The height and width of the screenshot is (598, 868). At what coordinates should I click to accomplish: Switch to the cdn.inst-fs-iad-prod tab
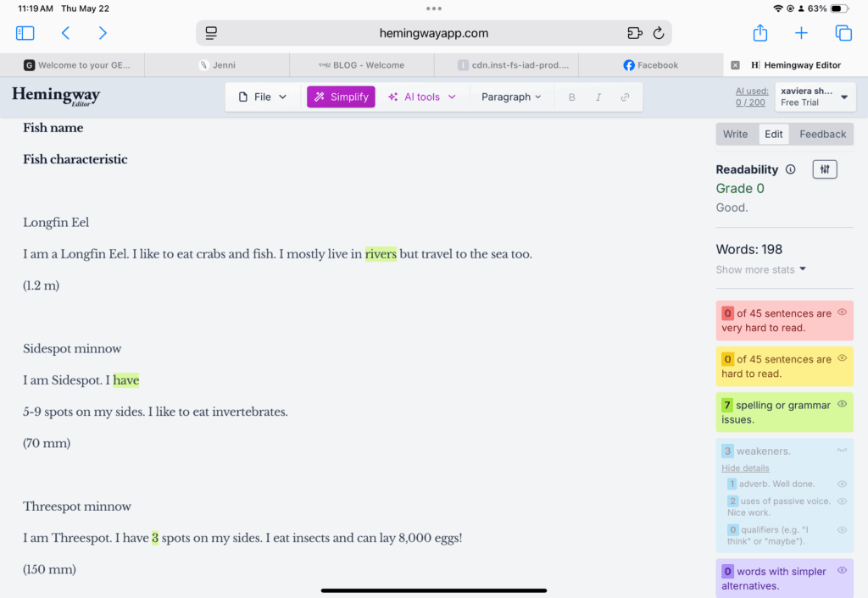click(x=507, y=65)
